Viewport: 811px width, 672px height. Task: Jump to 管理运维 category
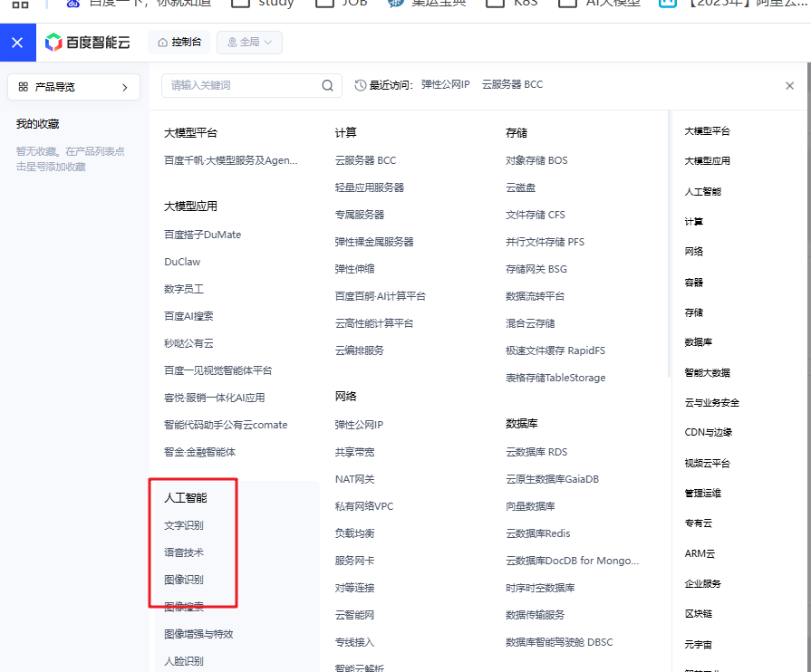pos(702,494)
